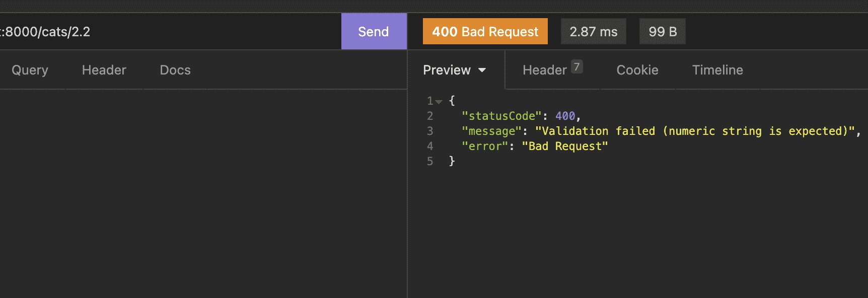Click the URL field ending in cats/2.2

151,32
